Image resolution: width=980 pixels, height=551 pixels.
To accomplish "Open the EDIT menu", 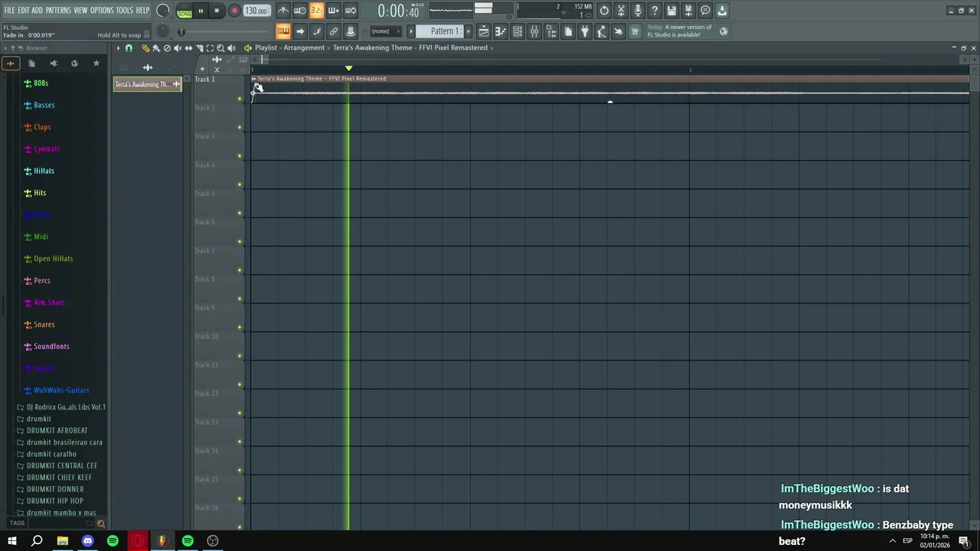I will [24, 11].
